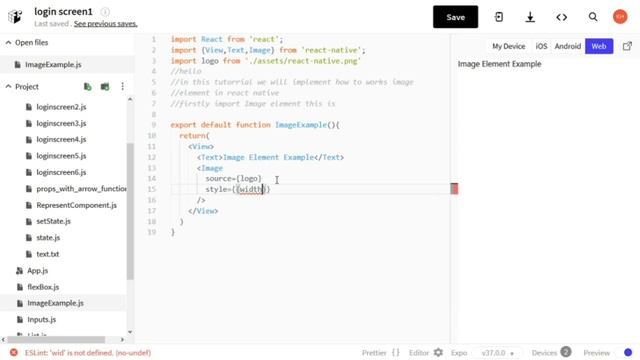
Task: Open setState.js file
Action: (53, 221)
